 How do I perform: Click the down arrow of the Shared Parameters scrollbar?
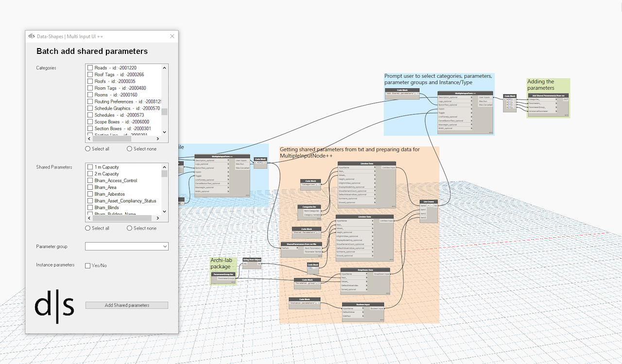click(165, 211)
